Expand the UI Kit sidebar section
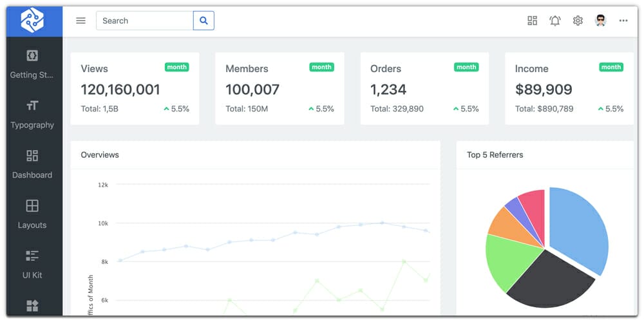 [32, 264]
